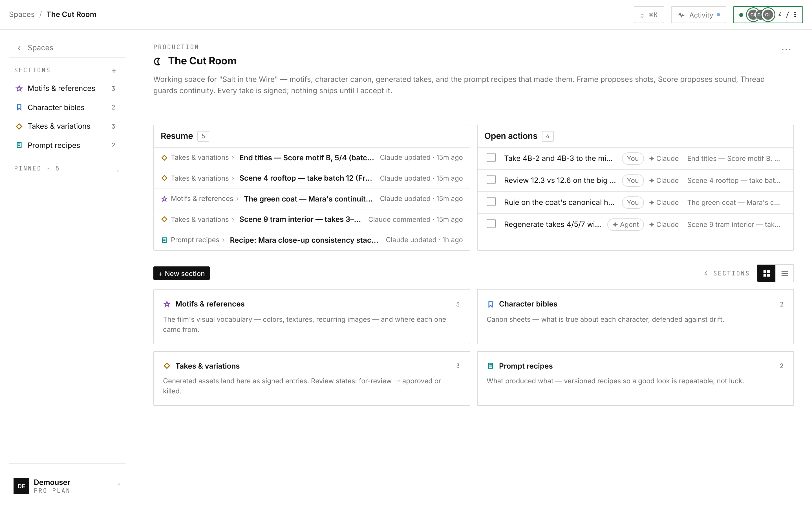This screenshot has width=812, height=508.
Task: Click the You tag on Review 12.3 vs 12.6 action
Action: (633, 180)
